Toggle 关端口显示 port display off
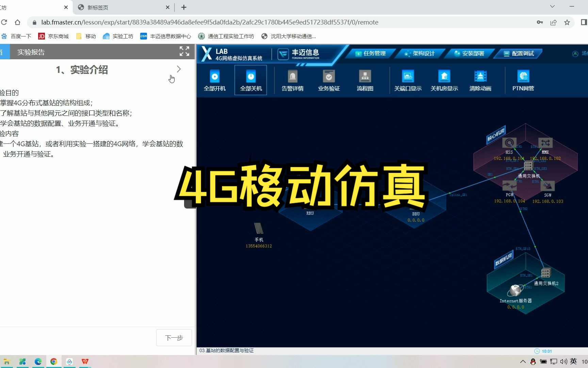The height and width of the screenshot is (368, 588). click(407, 80)
